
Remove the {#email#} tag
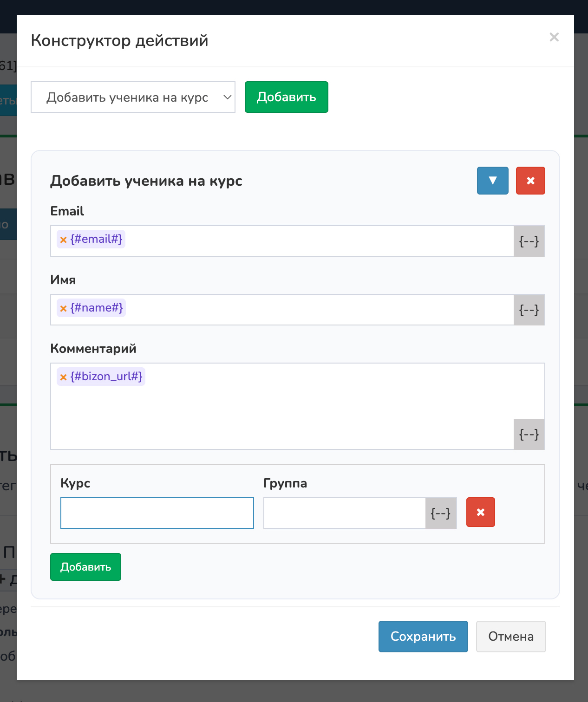[64, 240]
